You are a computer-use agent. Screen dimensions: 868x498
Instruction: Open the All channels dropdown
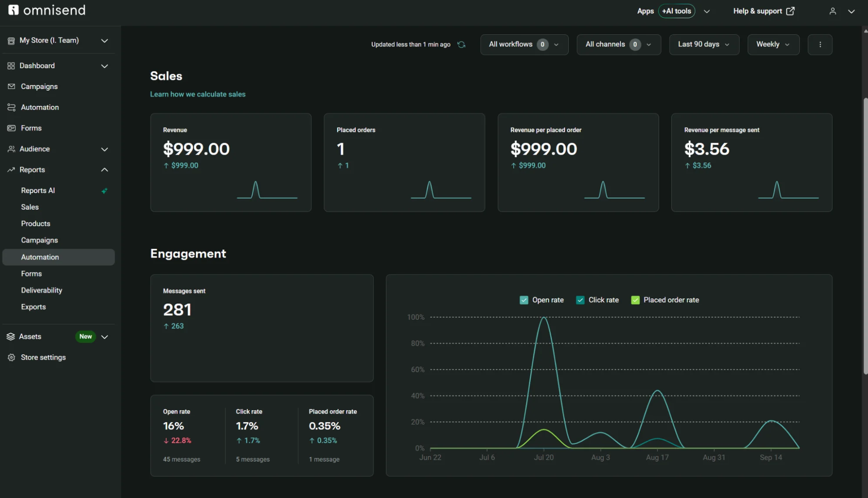point(619,45)
